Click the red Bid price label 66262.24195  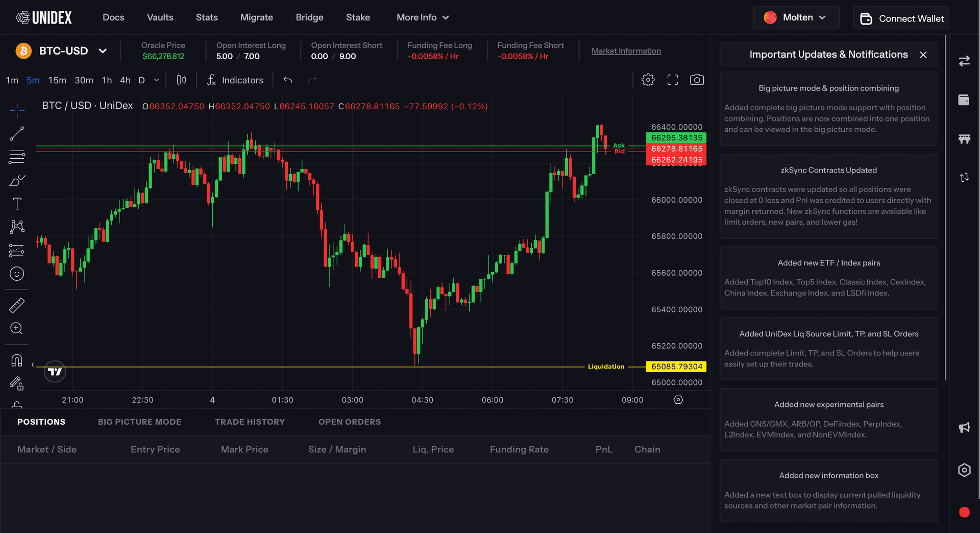click(676, 160)
